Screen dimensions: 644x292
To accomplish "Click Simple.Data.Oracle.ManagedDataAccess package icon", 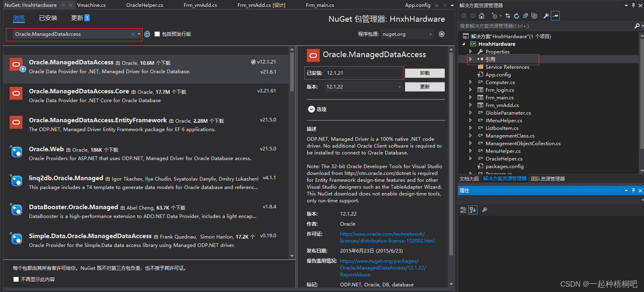I will point(16,239).
